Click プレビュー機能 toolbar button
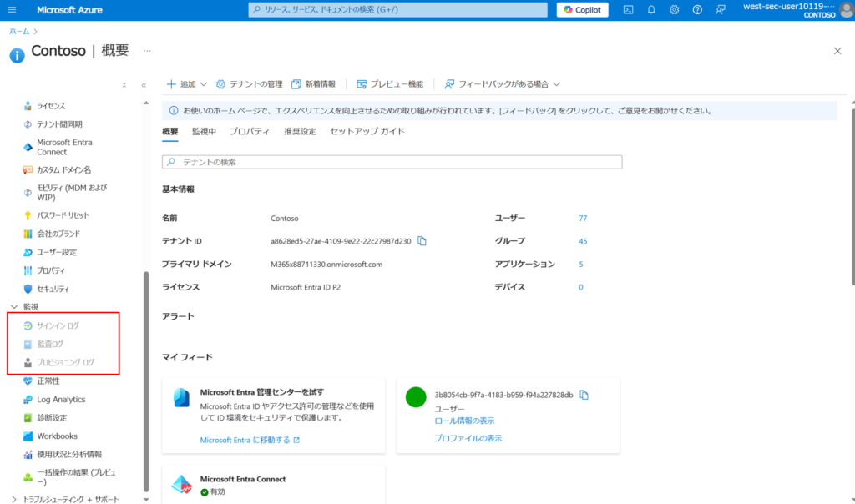The image size is (855, 504). click(390, 84)
